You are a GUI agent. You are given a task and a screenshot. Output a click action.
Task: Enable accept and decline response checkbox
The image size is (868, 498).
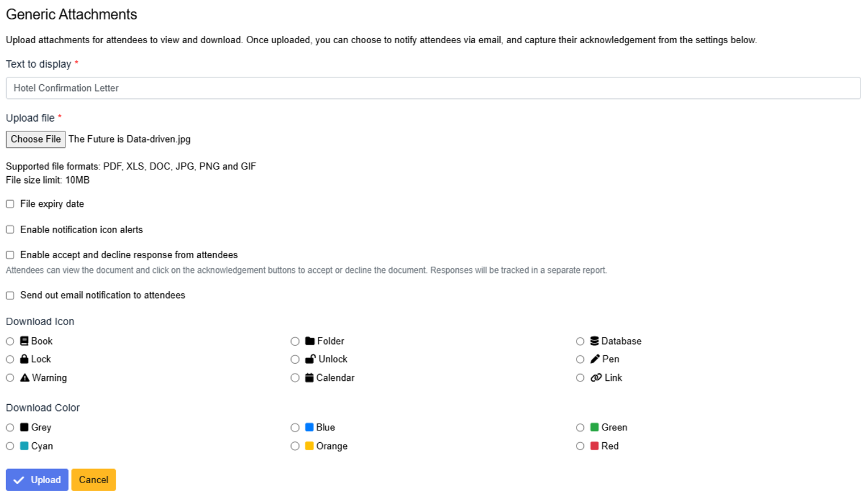(x=10, y=255)
